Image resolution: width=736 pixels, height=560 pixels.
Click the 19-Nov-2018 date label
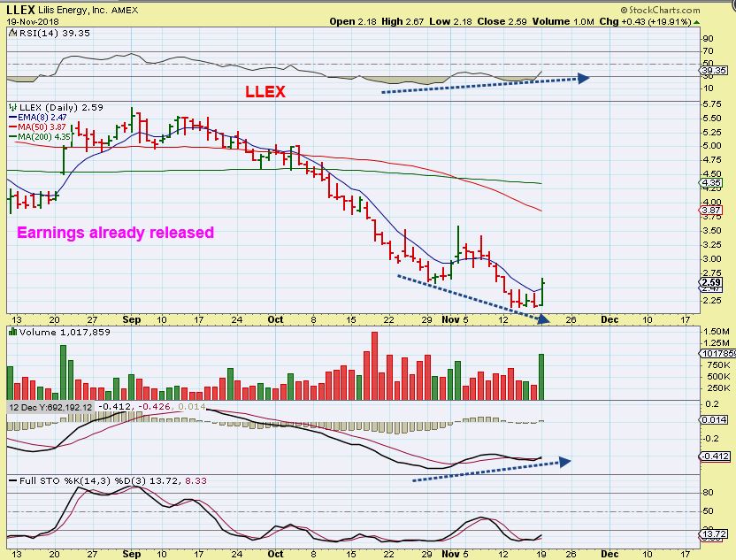(x=33, y=21)
